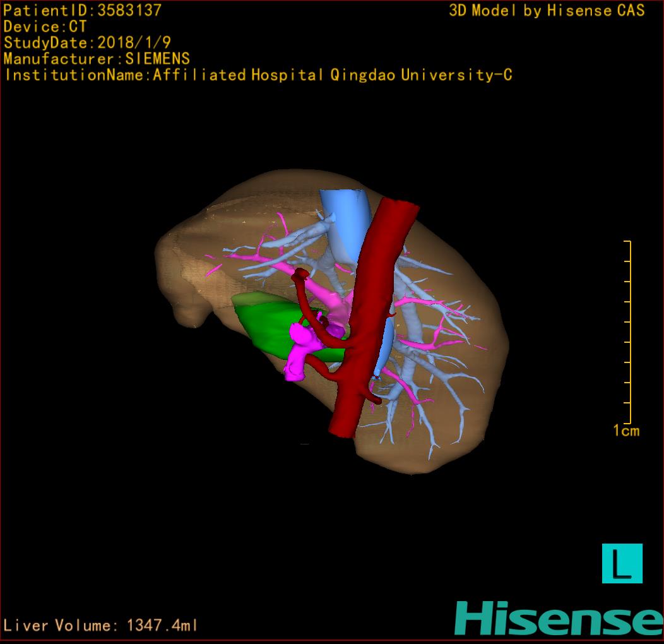Click the Hisense logo
Viewport: 664px width, 644px height.
[x=559, y=618]
